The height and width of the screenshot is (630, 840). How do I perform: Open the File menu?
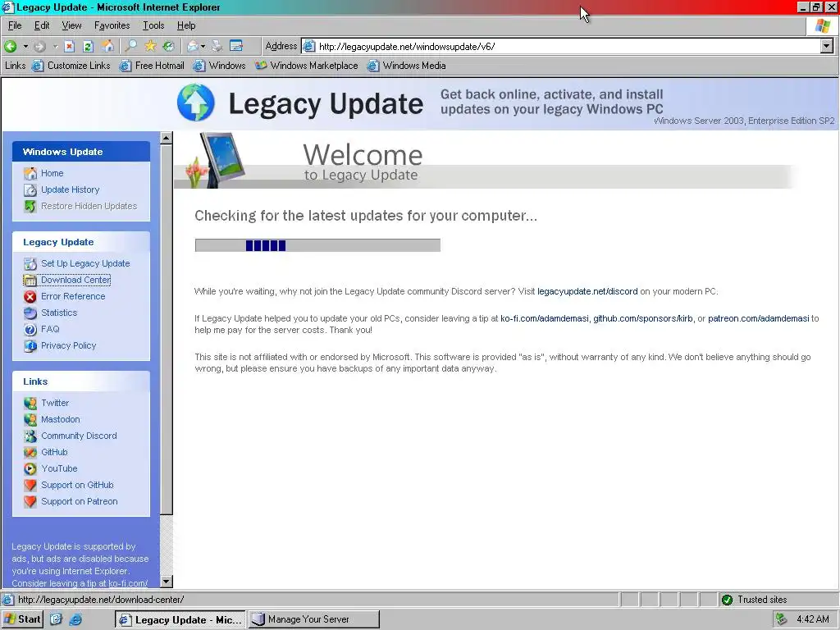click(x=15, y=25)
